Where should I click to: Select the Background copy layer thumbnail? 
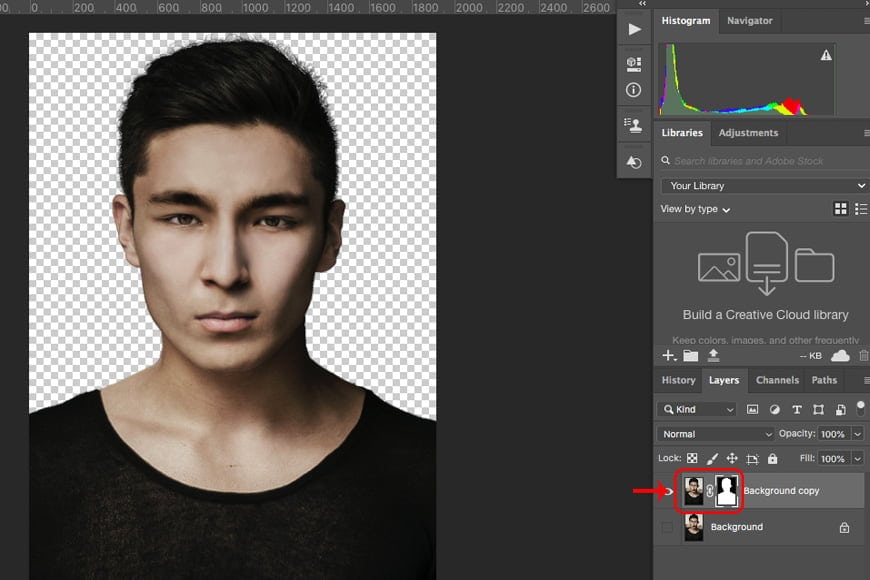693,491
